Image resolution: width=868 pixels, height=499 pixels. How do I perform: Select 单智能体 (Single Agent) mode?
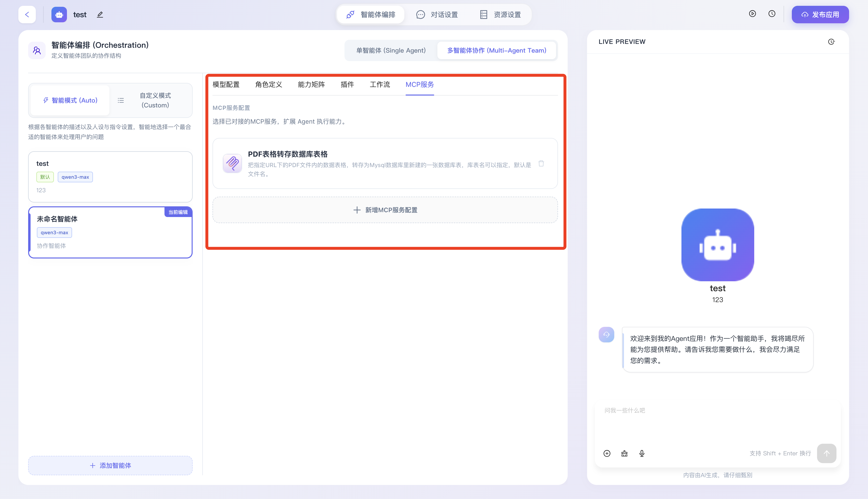click(391, 50)
